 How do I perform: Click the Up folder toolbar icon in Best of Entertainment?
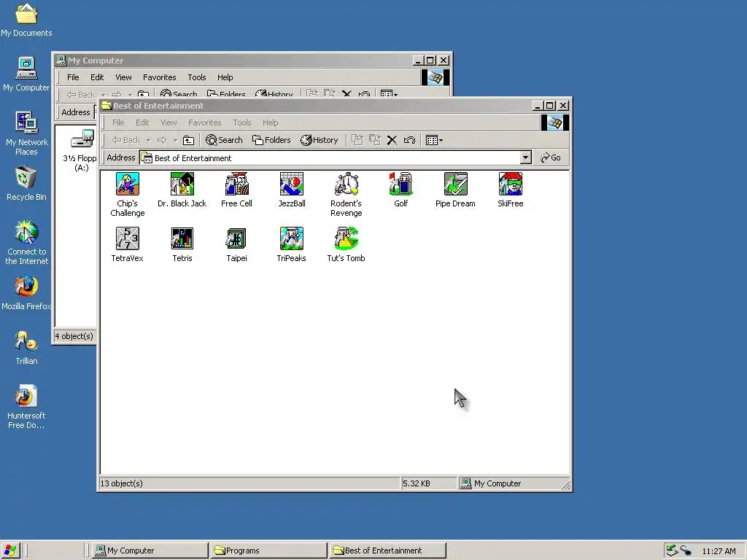click(189, 140)
